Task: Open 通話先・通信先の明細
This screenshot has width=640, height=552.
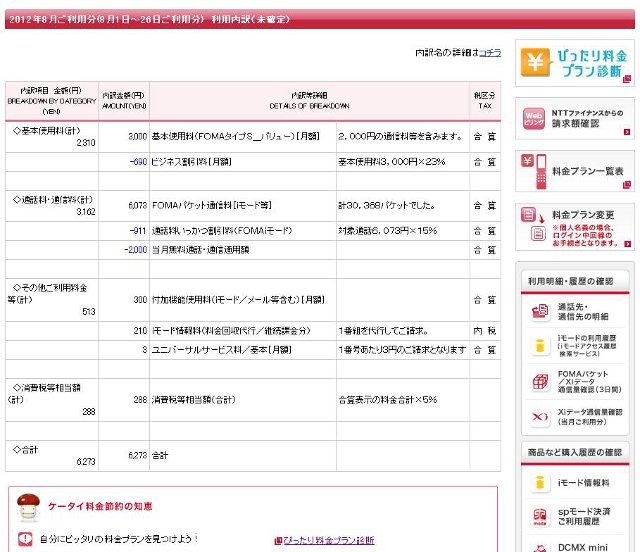Action: point(583,312)
